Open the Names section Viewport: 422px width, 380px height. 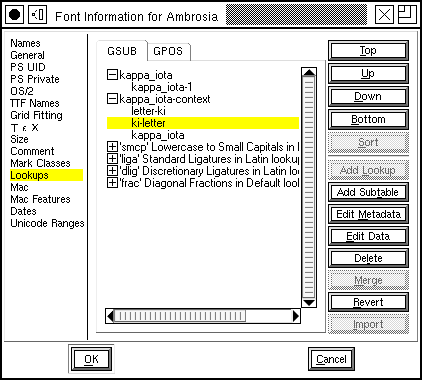point(25,43)
